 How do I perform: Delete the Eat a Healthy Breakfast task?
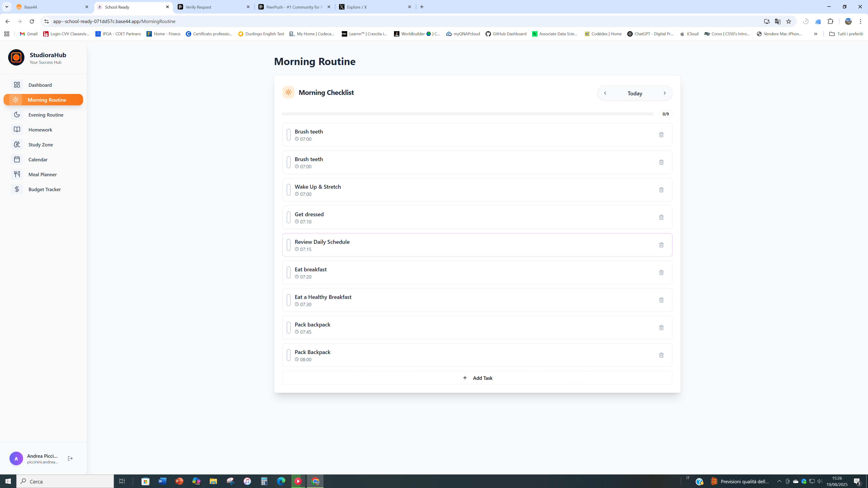point(661,300)
